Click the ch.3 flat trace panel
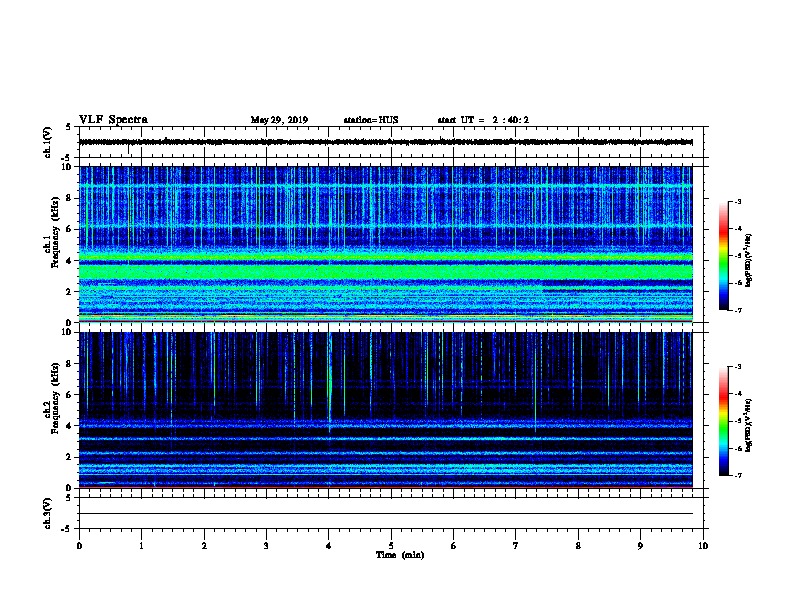792x612 pixels. 391,513
